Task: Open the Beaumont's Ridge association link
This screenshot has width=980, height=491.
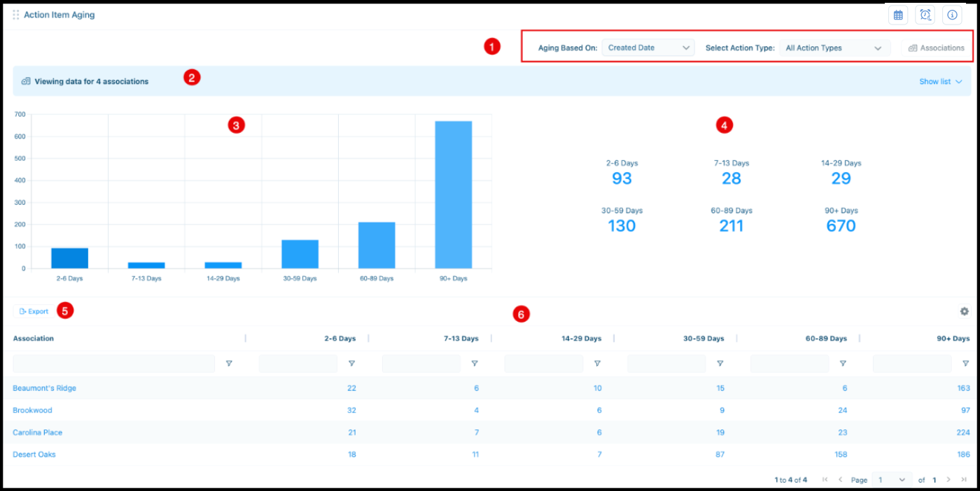Action: [x=44, y=388]
